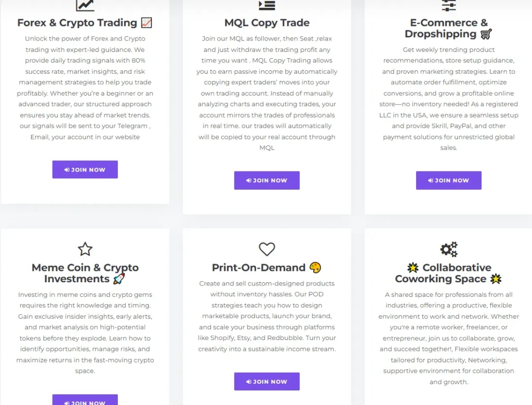The width and height of the screenshot is (532, 405).
Task: Click the rocket emoji next to Investments
Action: click(x=119, y=279)
